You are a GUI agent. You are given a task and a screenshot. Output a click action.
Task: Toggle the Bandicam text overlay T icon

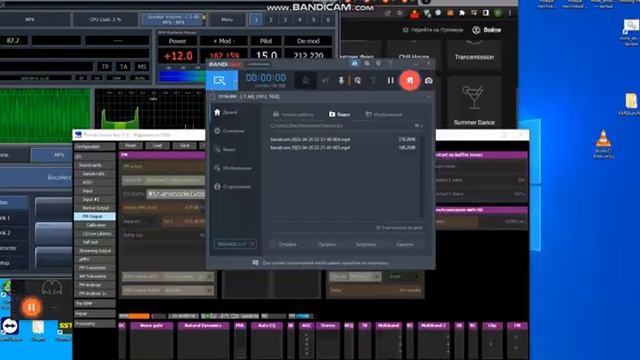pyautogui.click(x=373, y=81)
